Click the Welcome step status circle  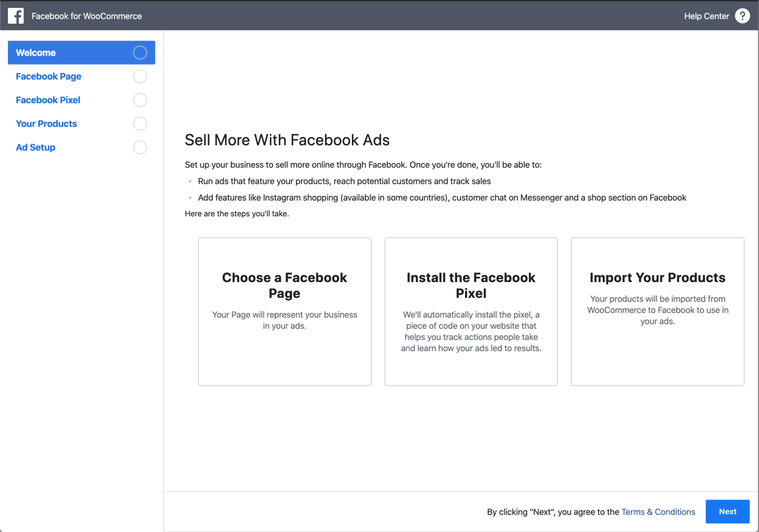click(140, 52)
